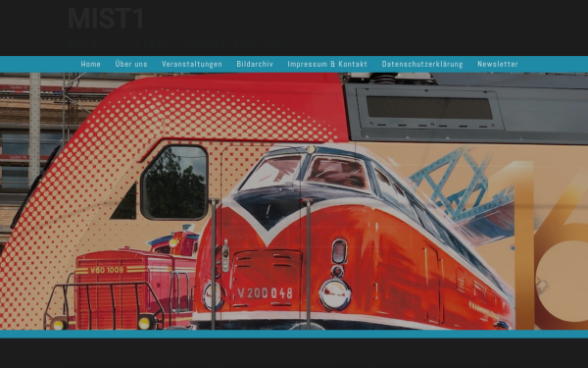View the Datenschutzerklärung page

click(422, 64)
